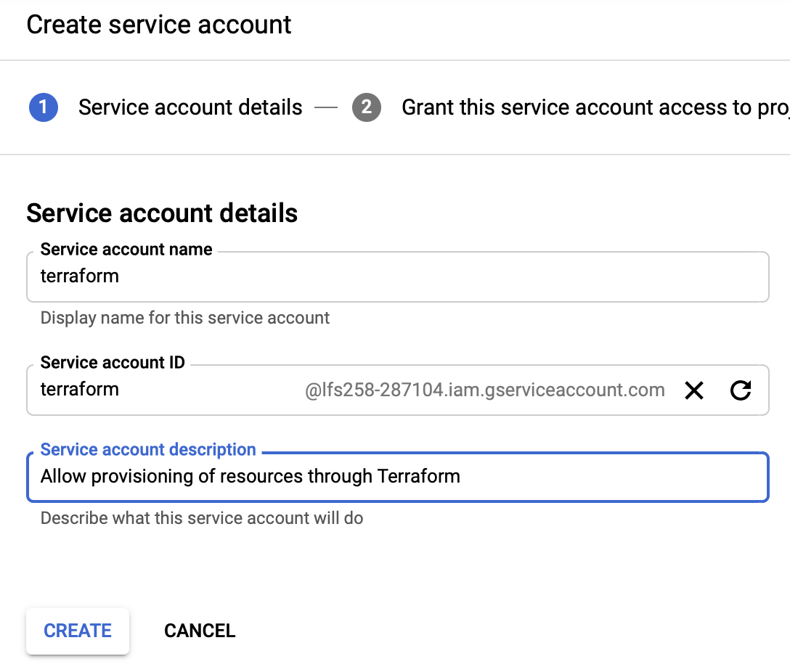This screenshot has width=790, height=672.
Task: Click 'Describe what this service account will do' hint
Action: pyautogui.click(x=202, y=518)
